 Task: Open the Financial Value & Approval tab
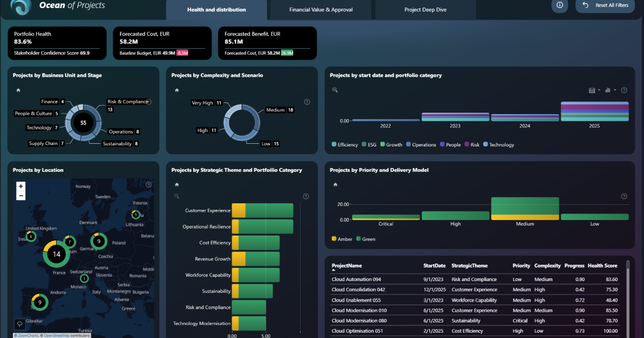(x=321, y=10)
